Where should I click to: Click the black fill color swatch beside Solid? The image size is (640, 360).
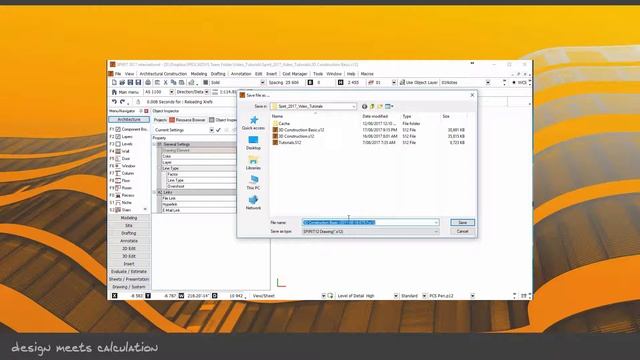click(206, 82)
